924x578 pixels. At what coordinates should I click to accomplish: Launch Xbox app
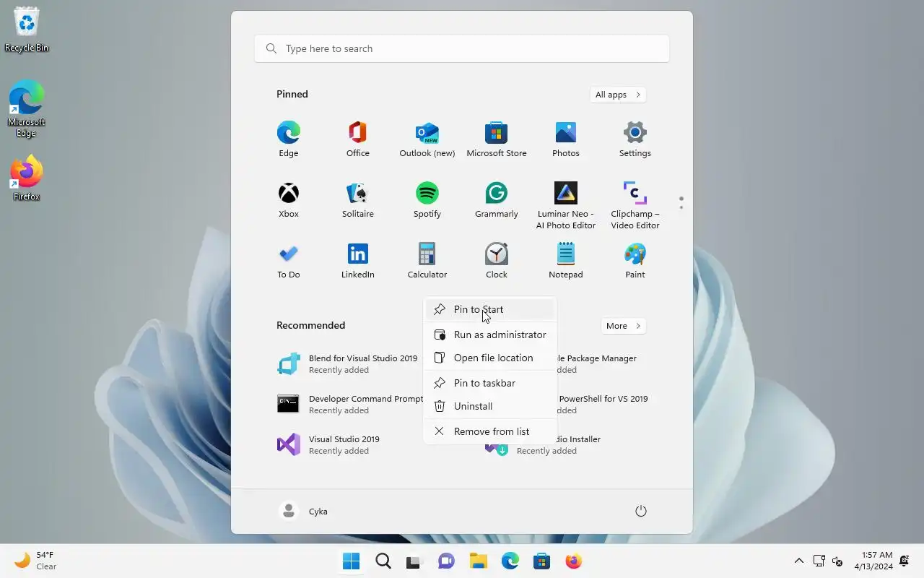(x=289, y=200)
